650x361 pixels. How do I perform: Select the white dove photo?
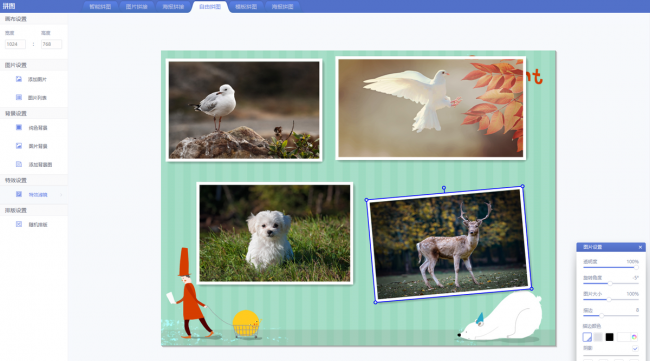tap(430, 108)
